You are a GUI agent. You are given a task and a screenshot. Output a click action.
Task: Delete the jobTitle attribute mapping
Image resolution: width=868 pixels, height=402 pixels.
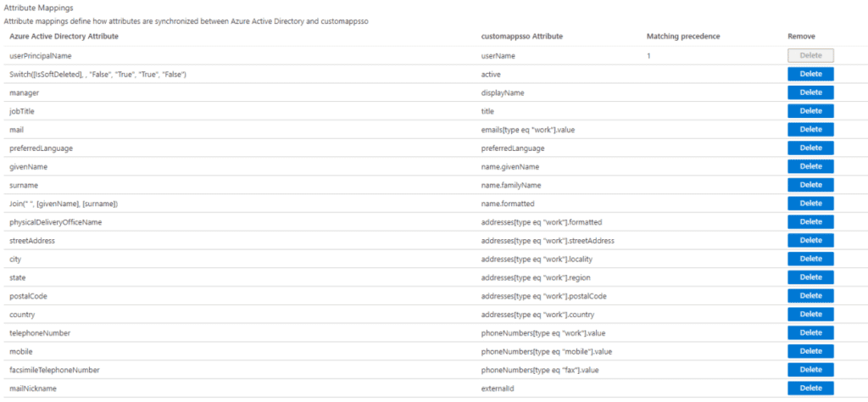point(810,111)
